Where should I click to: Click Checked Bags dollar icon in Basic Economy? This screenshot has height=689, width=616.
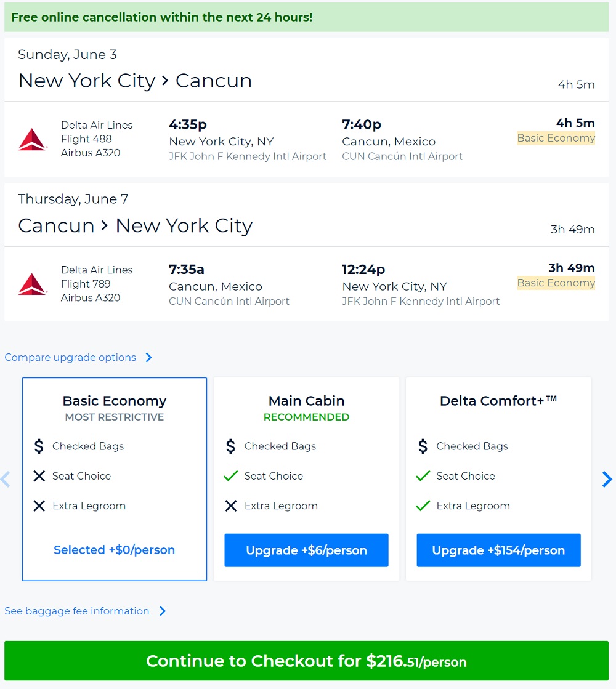click(x=39, y=446)
